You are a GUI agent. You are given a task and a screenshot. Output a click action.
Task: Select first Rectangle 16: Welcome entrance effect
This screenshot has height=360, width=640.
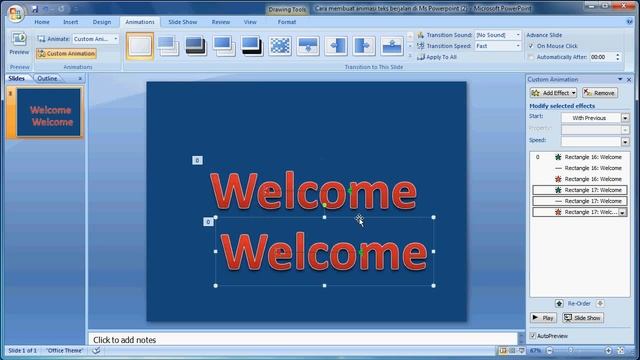[580, 157]
